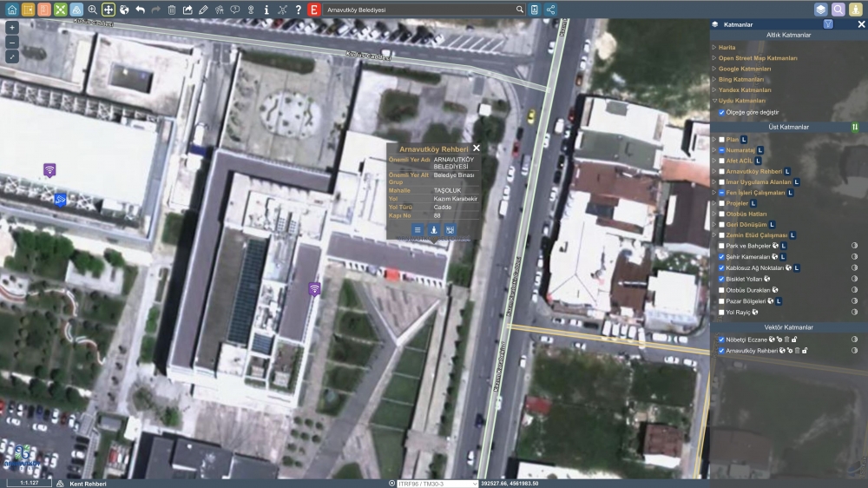The width and height of the screenshot is (868, 488).
Task: Enable the Park ve Bahçeler layer checkbox
Action: (x=721, y=246)
